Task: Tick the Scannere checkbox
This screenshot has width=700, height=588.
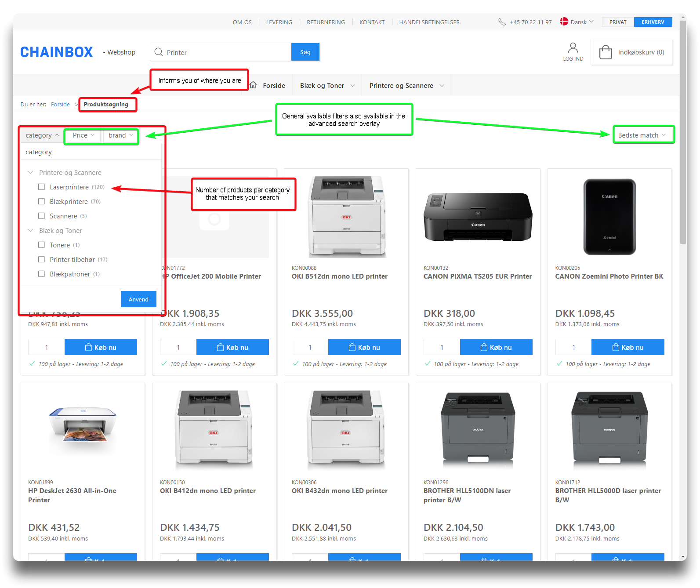Action: [41, 216]
